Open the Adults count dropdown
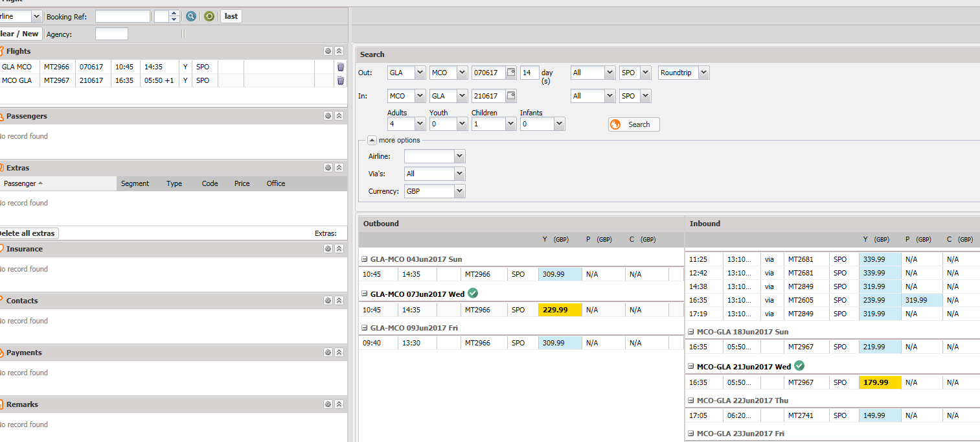The height and width of the screenshot is (442, 980). (419, 124)
